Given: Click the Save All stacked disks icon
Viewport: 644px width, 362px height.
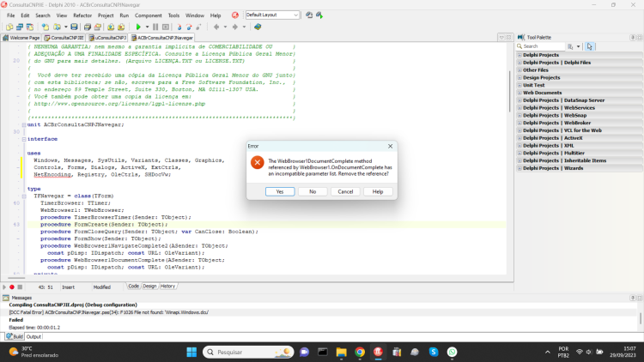Looking at the screenshot, I should (88, 27).
